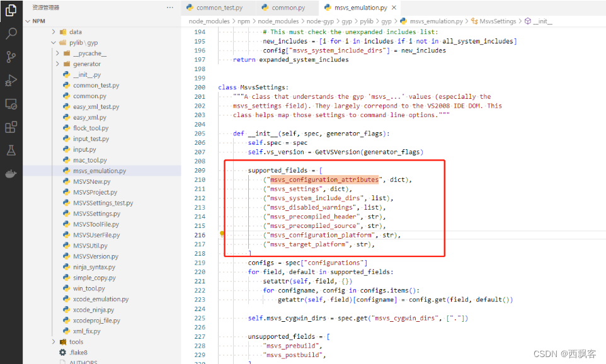606x364 pixels.
Task: Open the Run and Debug icon
Action: point(11,81)
